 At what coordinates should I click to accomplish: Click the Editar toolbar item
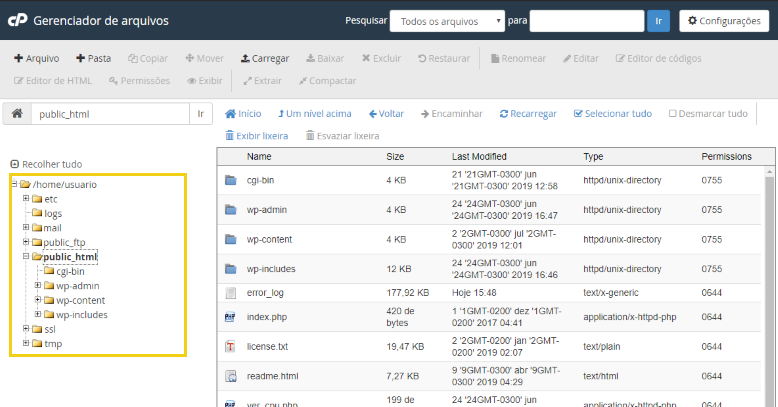point(581,58)
